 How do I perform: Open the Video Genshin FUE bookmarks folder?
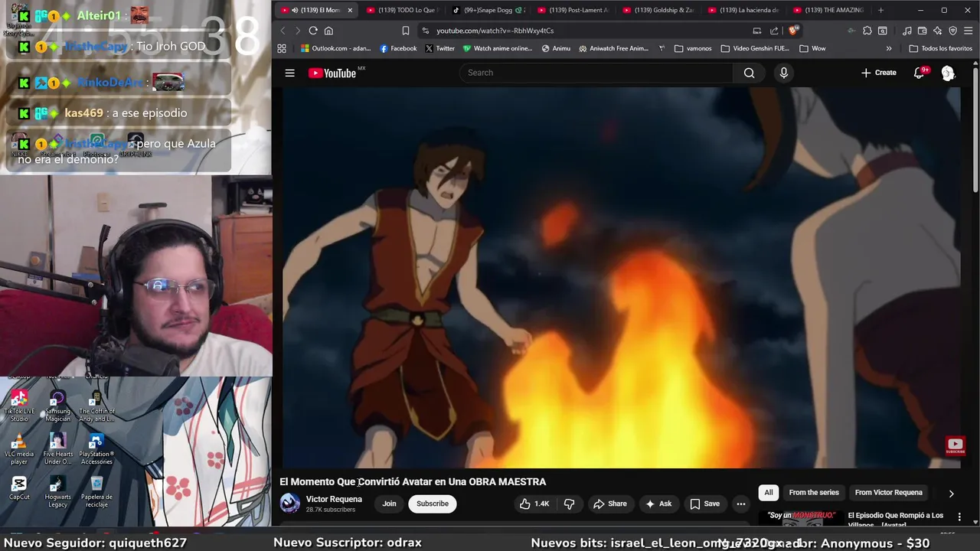(x=755, y=48)
